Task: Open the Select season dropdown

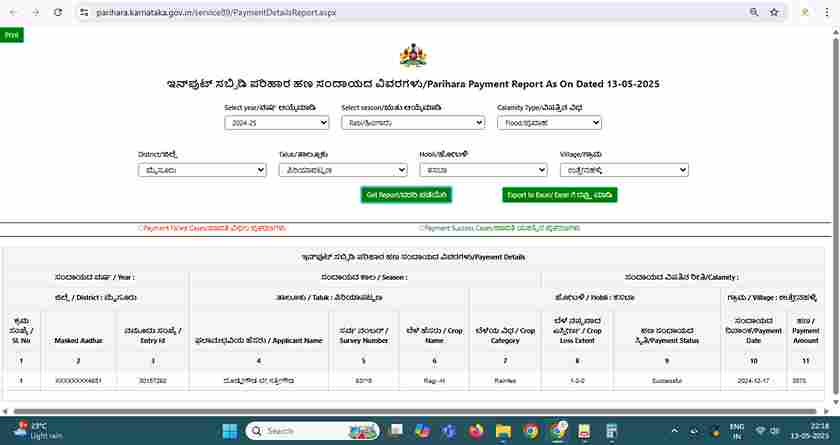Action: [x=413, y=123]
